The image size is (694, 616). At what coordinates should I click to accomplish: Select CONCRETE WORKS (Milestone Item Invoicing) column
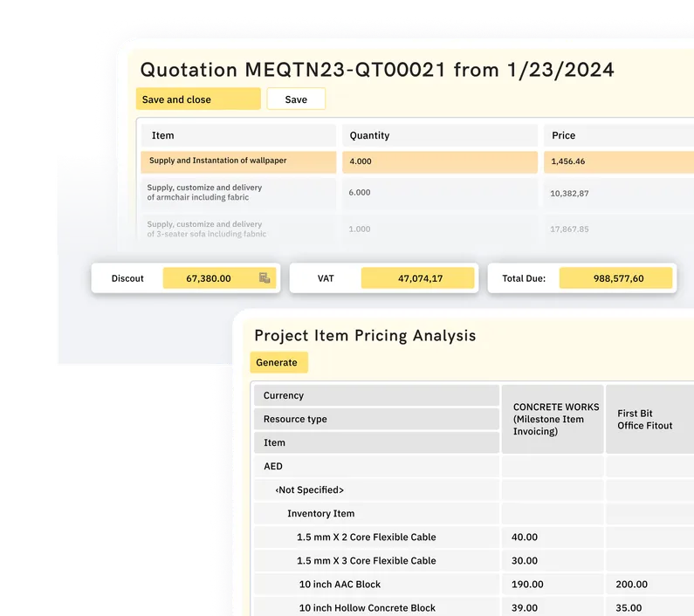pyautogui.click(x=553, y=419)
